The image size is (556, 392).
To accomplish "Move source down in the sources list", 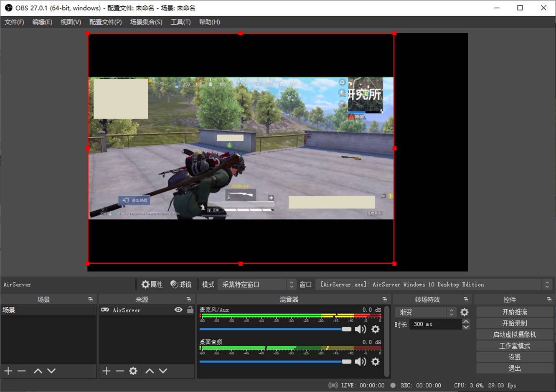I will 163,371.
